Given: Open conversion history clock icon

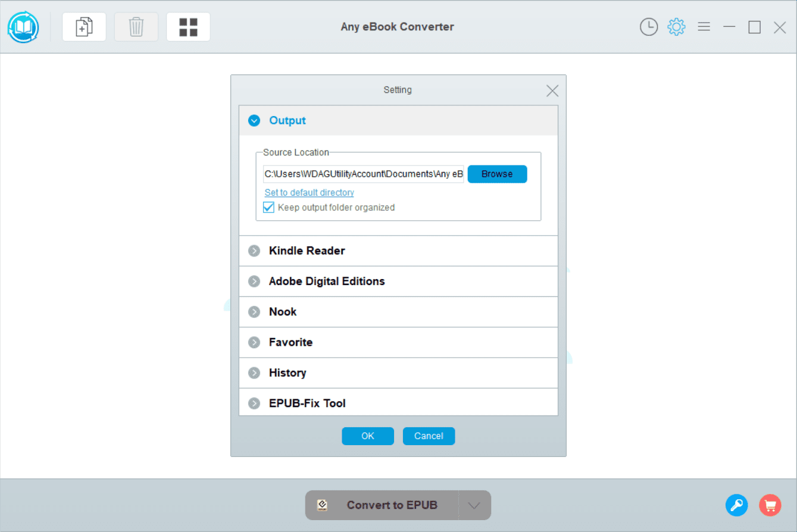Looking at the screenshot, I should click(x=648, y=27).
